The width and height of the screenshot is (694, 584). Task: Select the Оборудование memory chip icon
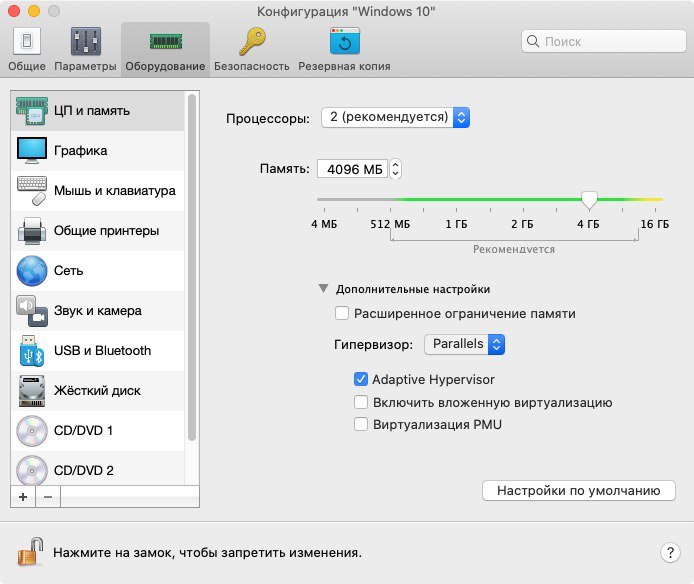click(166, 42)
